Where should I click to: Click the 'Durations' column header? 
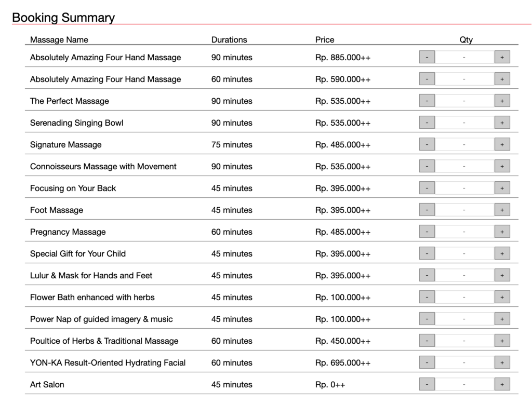pos(229,39)
